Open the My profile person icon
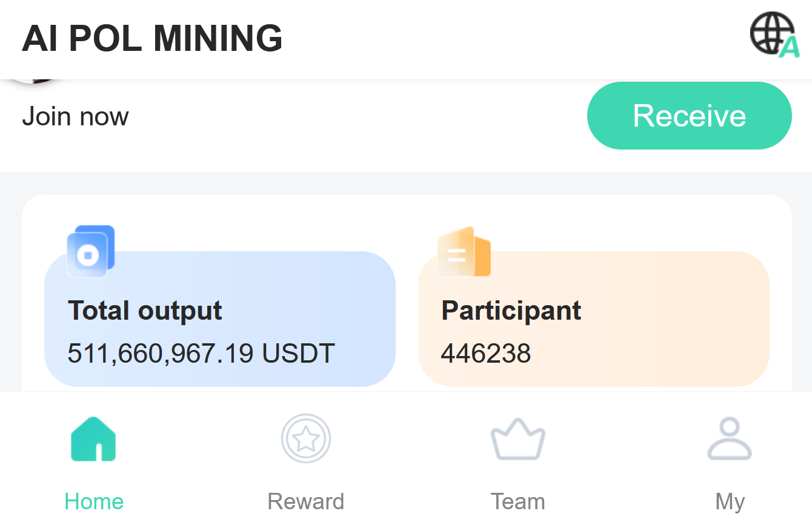The image size is (812, 531). pos(730,439)
